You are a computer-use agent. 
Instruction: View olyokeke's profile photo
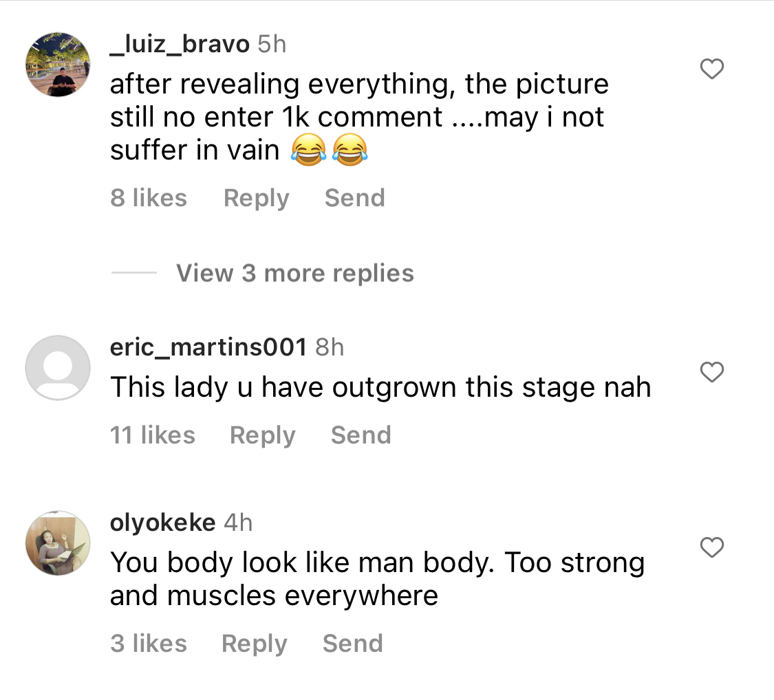point(58,543)
